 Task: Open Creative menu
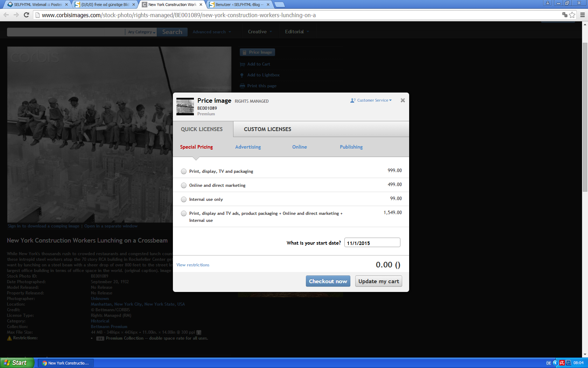click(260, 32)
